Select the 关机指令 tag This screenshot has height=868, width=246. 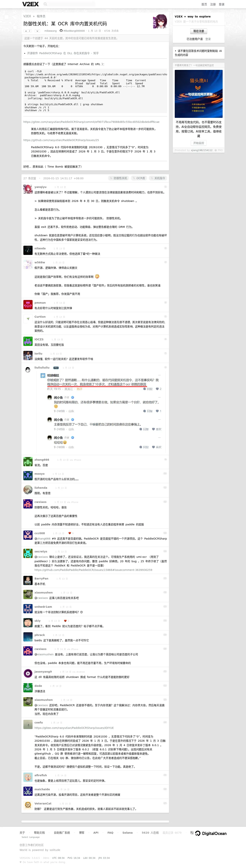point(158,178)
